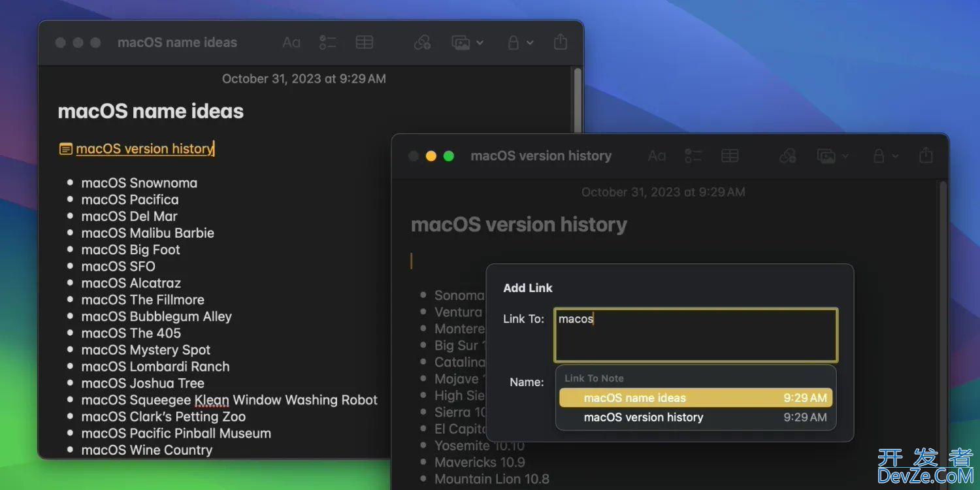Share the macOS version history note
This screenshot has height=490, width=980.
pyautogui.click(x=926, y=155)
